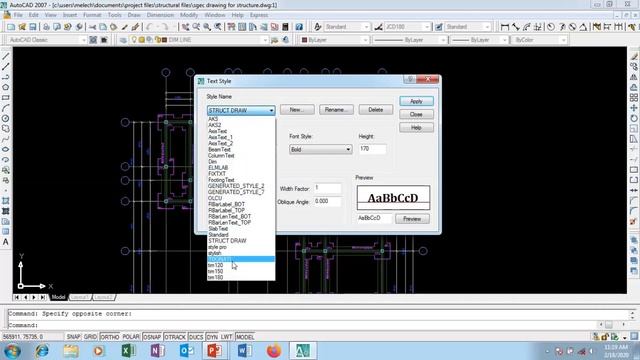Screen dimensions: 640x360
Task: Click the Save icon in standard toolbar
Action: click(33, 27)
